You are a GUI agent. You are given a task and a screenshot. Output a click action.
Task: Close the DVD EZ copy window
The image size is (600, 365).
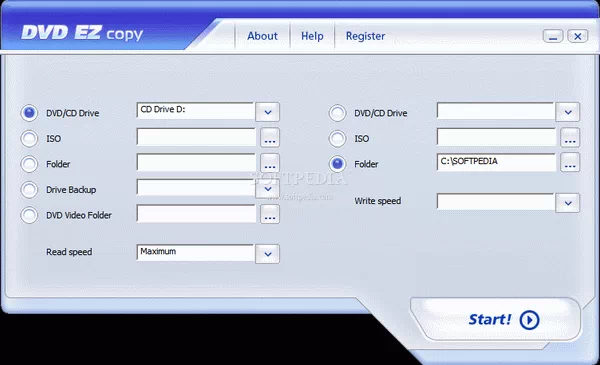[x=577, y=36]
